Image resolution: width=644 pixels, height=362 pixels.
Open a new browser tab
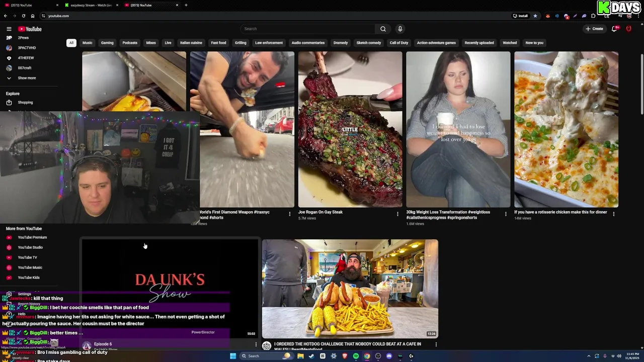tap(186, 5)
